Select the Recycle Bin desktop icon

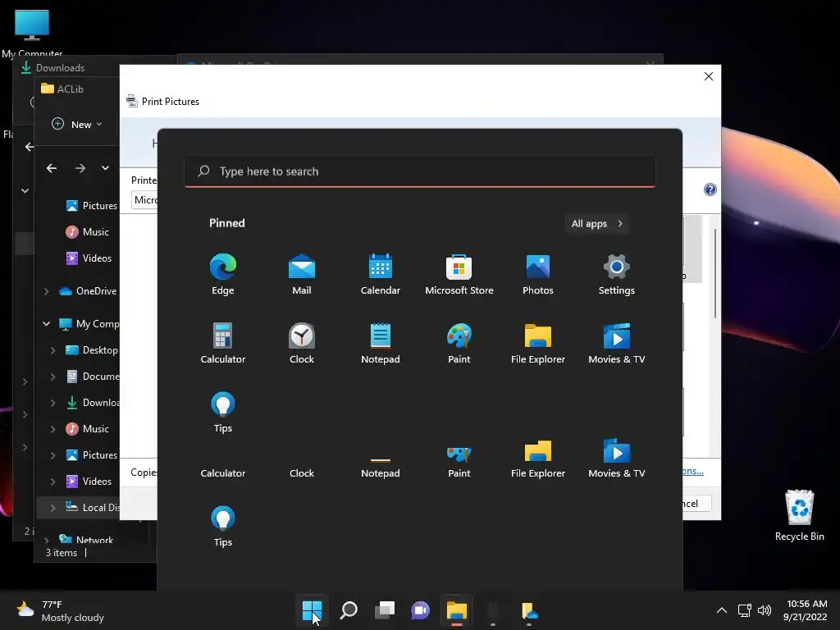coord(799,515)
